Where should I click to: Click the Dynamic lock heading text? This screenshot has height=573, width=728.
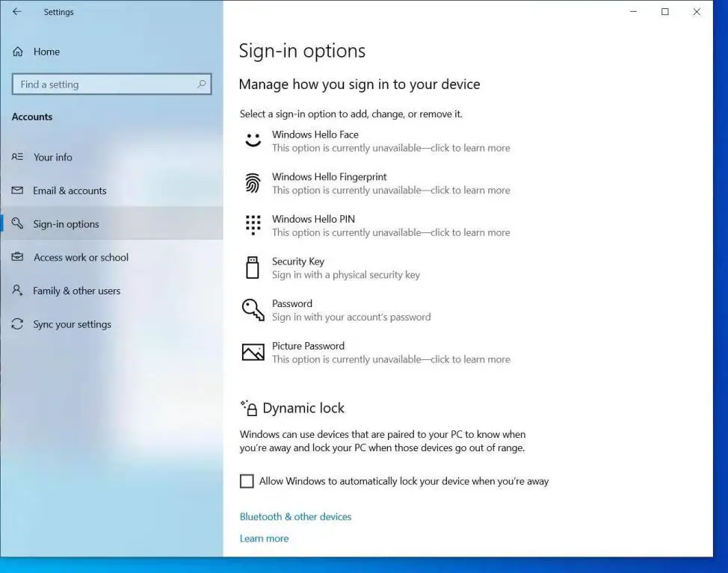[303, 408]
